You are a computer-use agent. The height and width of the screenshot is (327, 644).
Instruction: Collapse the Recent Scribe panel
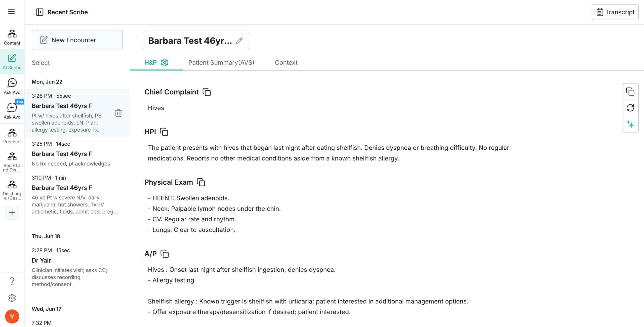pos(39,12)
